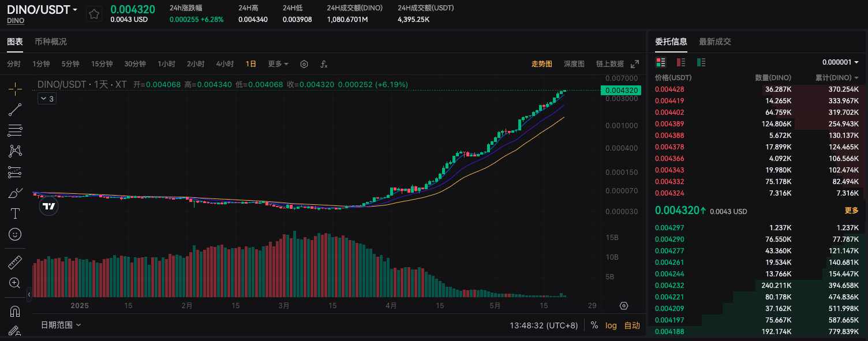The width and height of the screenshot is (868, 341).
Task: Show sell orders only view (red icon)
Action: coord(681,62)
